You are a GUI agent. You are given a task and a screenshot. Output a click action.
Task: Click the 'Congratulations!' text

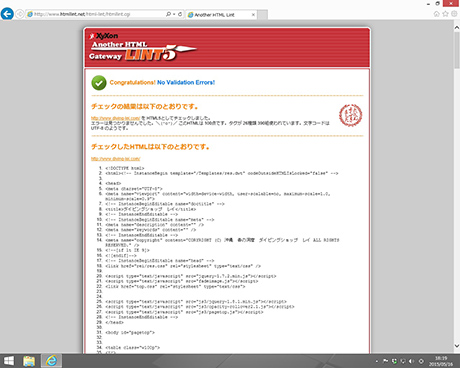point(133,82)
